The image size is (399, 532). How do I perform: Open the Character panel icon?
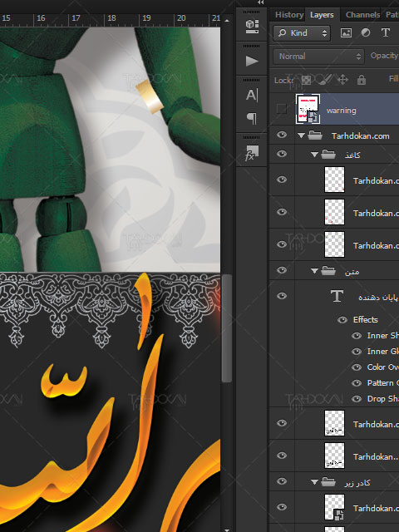click(x=251, y=96)
